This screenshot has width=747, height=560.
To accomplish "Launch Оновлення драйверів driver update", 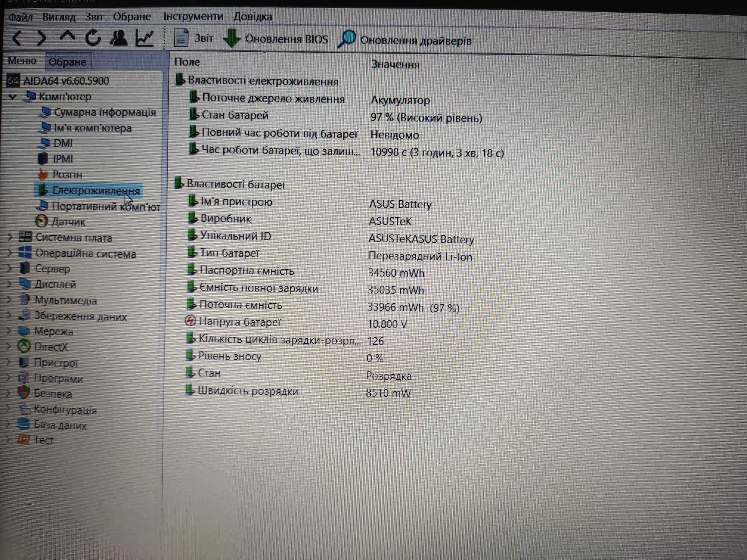I will (405, 40).
